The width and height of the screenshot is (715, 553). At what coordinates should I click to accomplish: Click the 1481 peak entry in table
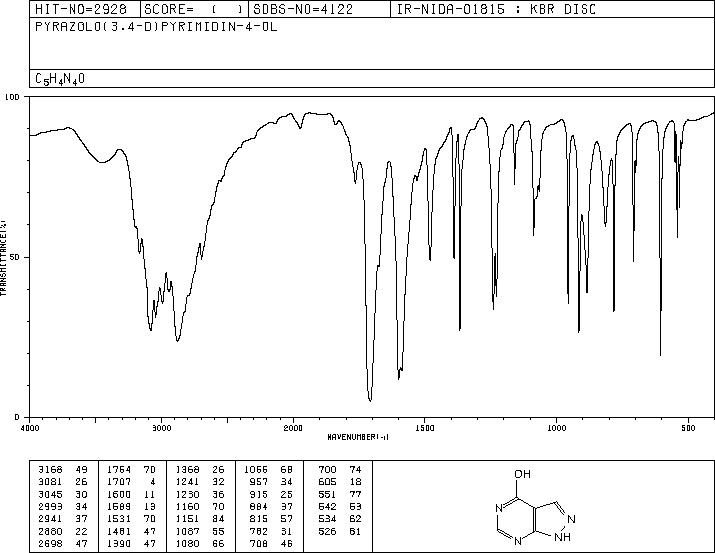(x=131, y=531)
